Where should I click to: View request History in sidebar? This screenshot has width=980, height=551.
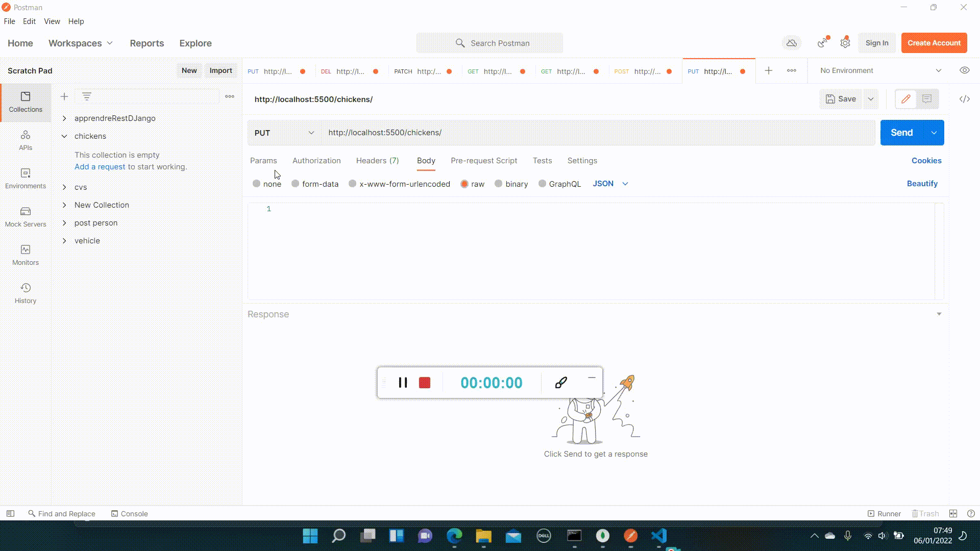(25, 292)
